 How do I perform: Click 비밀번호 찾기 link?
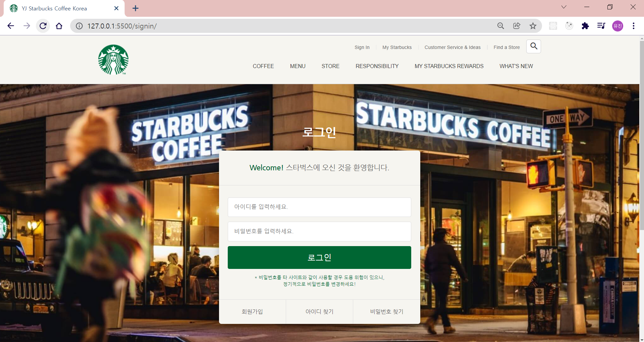coord(387,311)
